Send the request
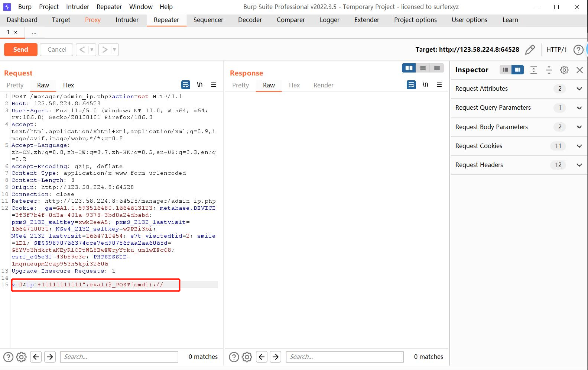Screen dimensions: 588x370 click(21, 49)
